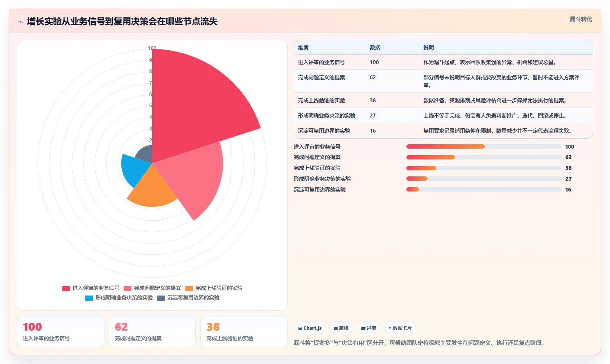The width and height of the screenshot is (610, 364).
Task: Click the chart axis label 100
Action: (x=152, y=49)
